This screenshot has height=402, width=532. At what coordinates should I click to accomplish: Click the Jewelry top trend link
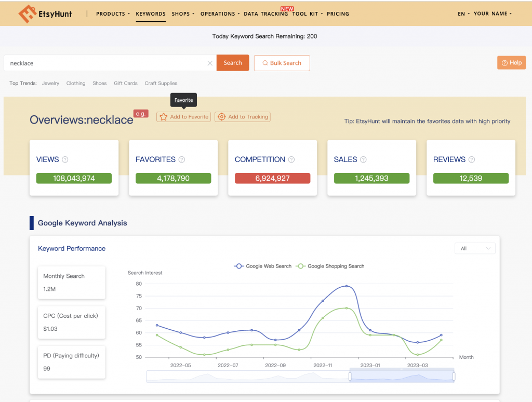coord(50,83)
